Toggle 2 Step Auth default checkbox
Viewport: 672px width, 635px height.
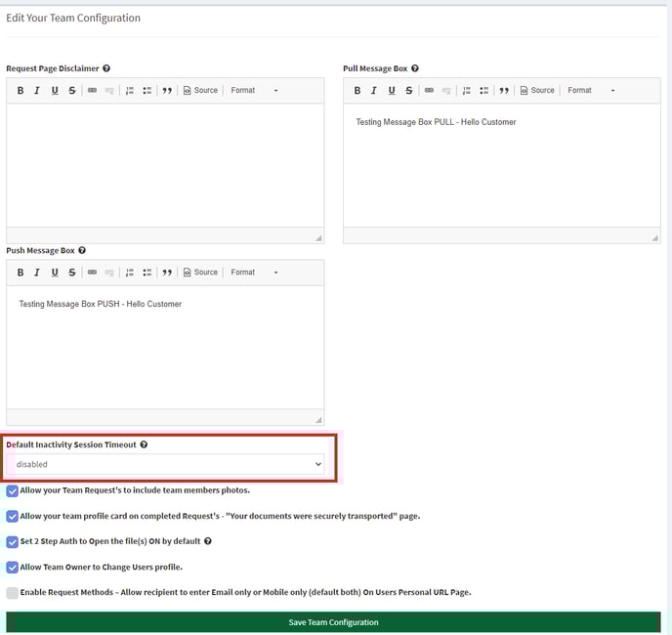[x=12, y=541]
